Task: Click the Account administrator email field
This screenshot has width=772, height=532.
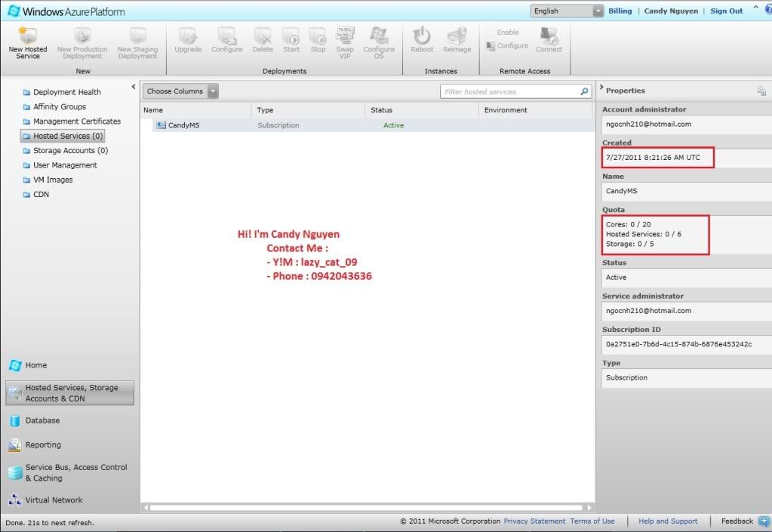Action: point(686,124)
